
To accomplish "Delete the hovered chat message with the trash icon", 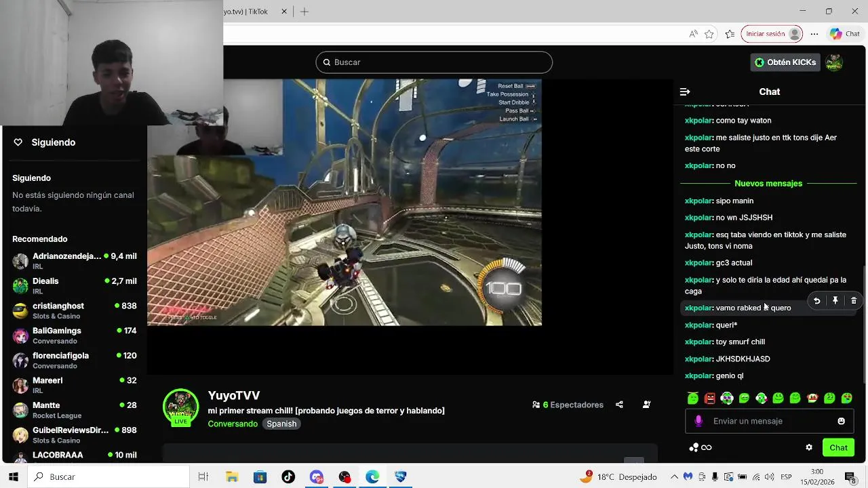I will [x=854, y=301].
